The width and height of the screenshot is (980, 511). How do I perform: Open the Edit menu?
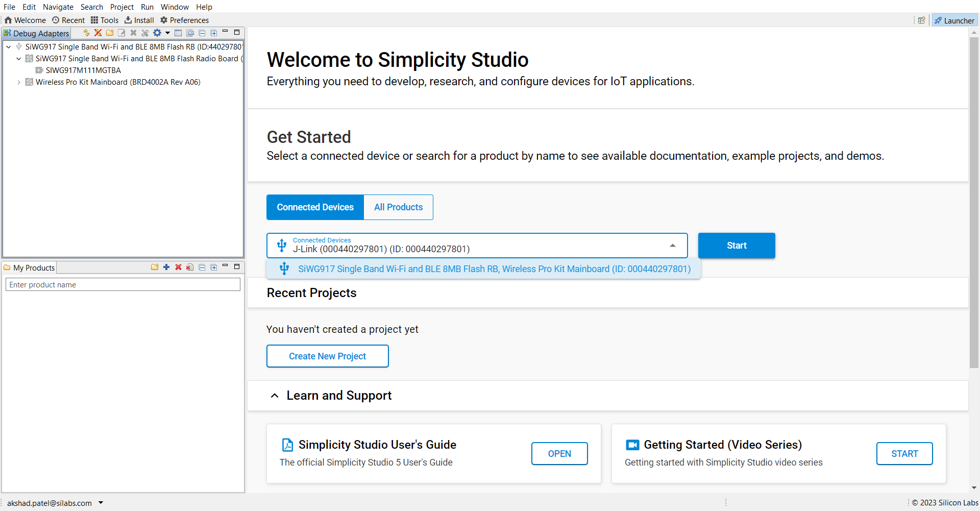(x=29, y=7)
